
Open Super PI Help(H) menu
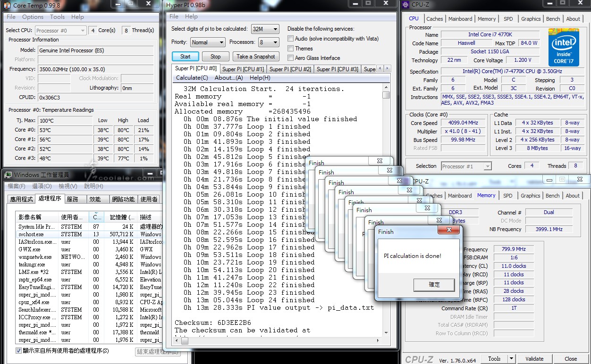coord(260,78)
